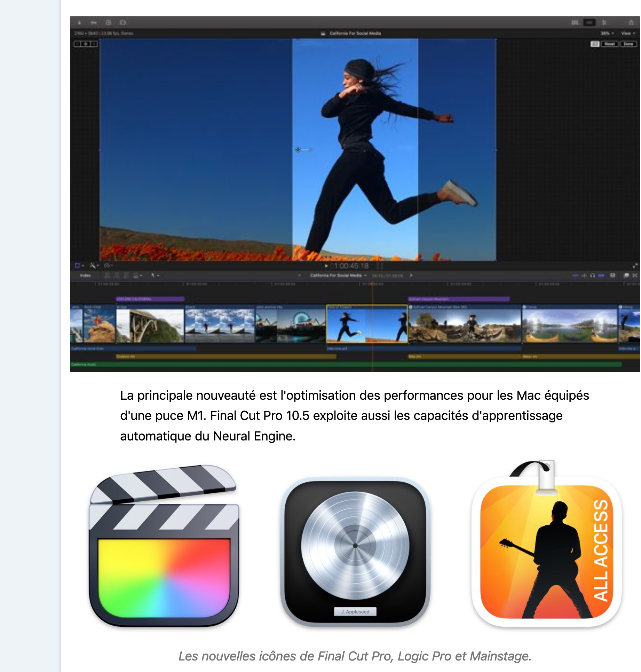Click the Done button in viewer

[628, 44]
